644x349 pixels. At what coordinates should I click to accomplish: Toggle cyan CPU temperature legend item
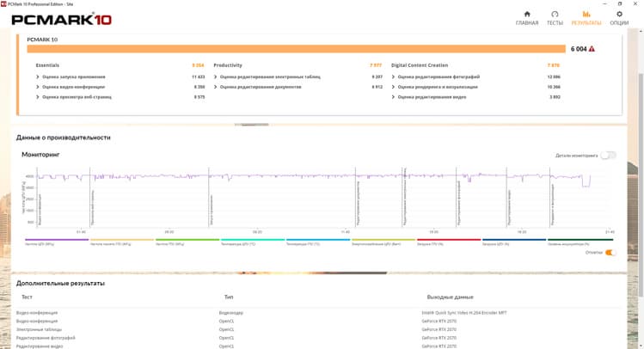(253, 242)
